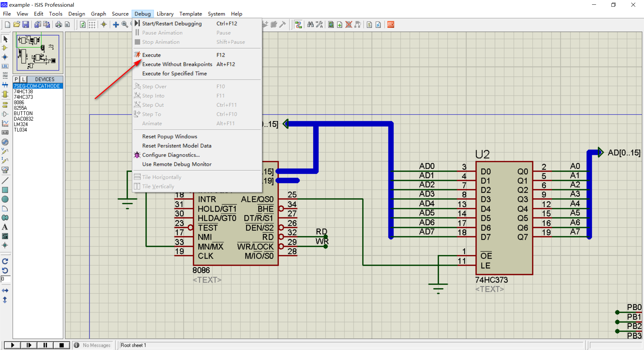
Task: Select the Subcircuit Mode tool
Action: [5, 94]
